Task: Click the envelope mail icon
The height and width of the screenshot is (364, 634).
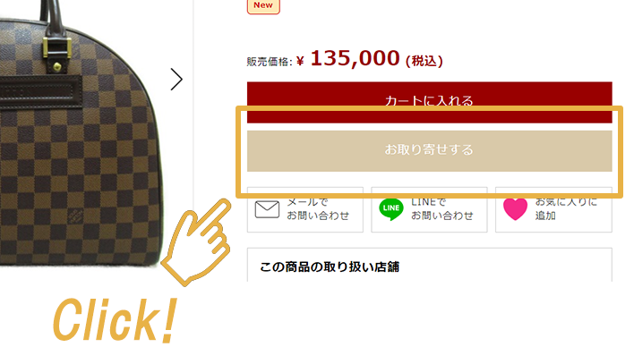Action: pyautogui.click(x=267, y=209)
